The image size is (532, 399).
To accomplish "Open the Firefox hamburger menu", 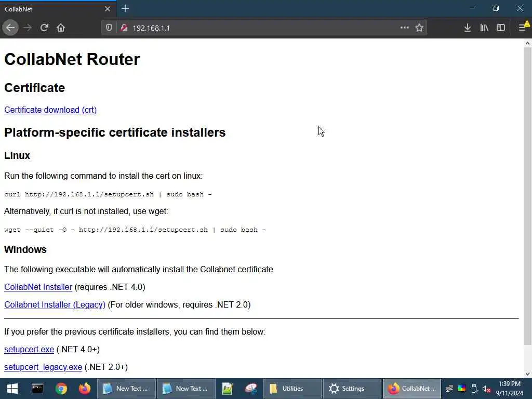I will coord(524,27).
